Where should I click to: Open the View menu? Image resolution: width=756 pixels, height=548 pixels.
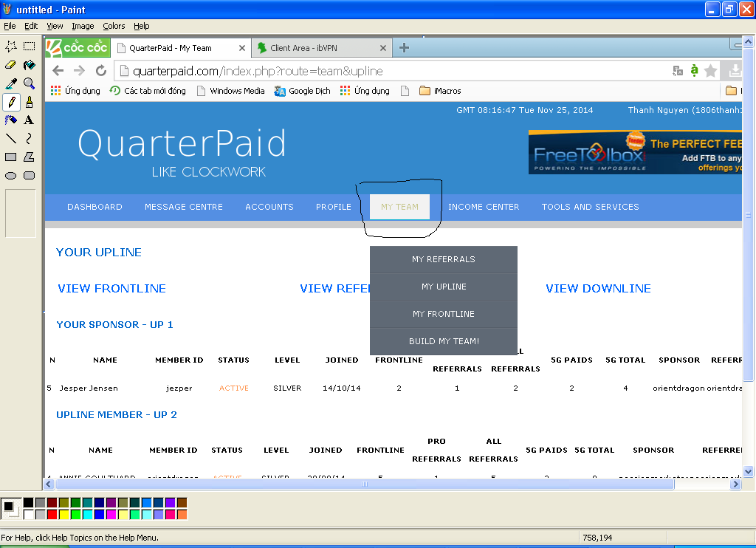tap(55, 26)
